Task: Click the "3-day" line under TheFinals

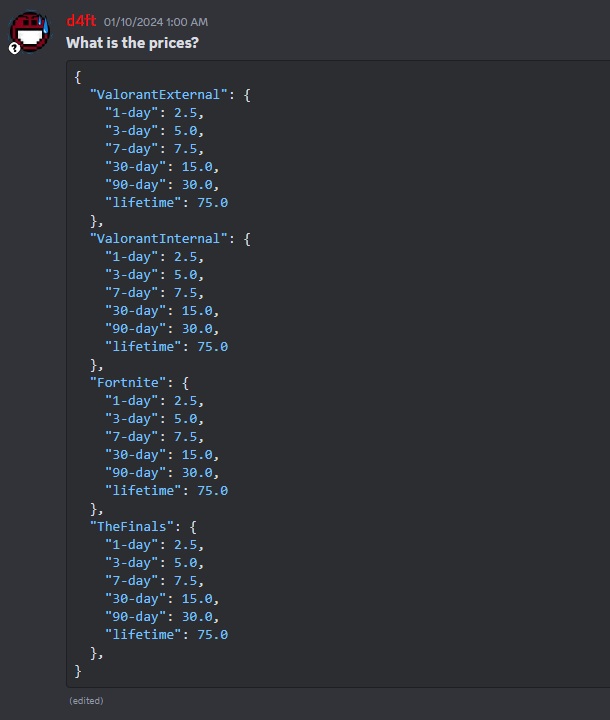Action: (x=154, y=562)
